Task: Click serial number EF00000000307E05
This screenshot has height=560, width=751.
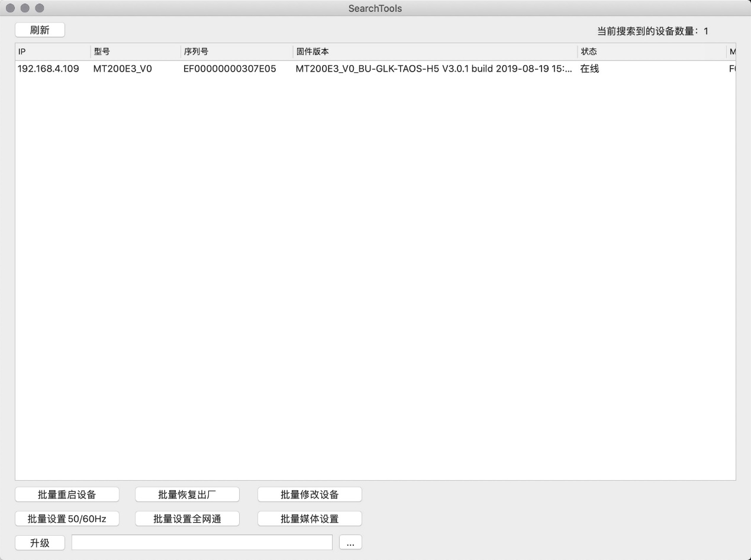Action: tap(230, 69)
